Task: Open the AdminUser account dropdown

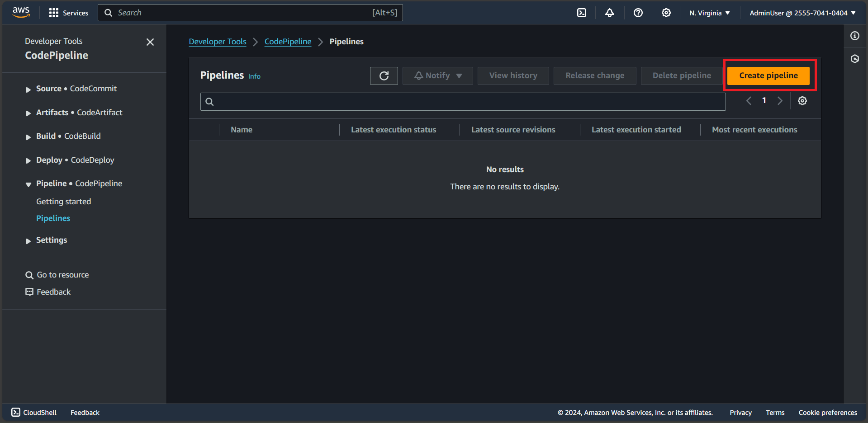Action: 802,13
